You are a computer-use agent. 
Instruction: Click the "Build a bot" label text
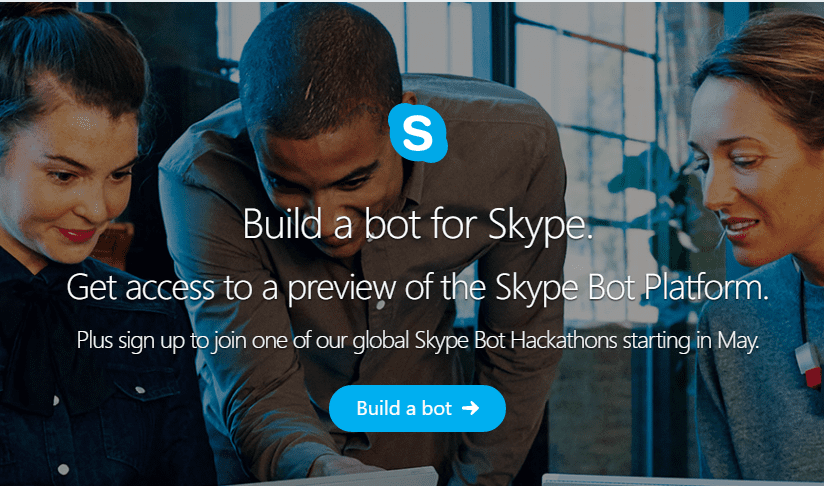pyautogui.click(x=404, y=408)
